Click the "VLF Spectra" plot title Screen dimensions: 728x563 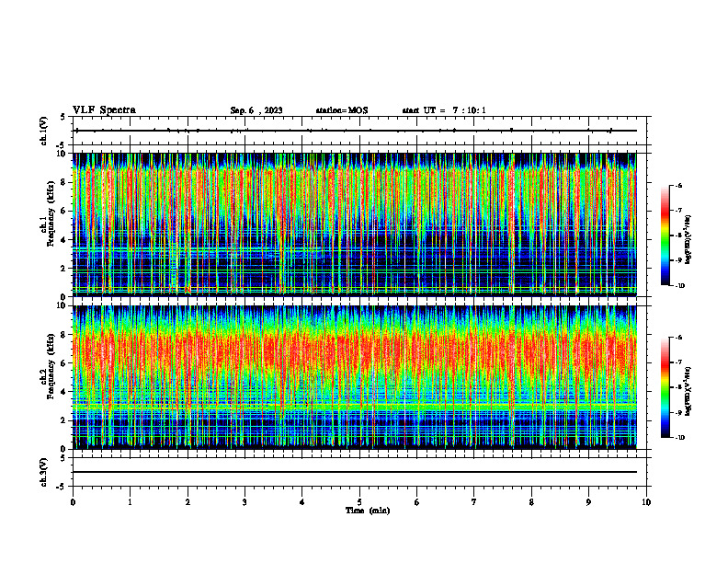pos(104,110)
